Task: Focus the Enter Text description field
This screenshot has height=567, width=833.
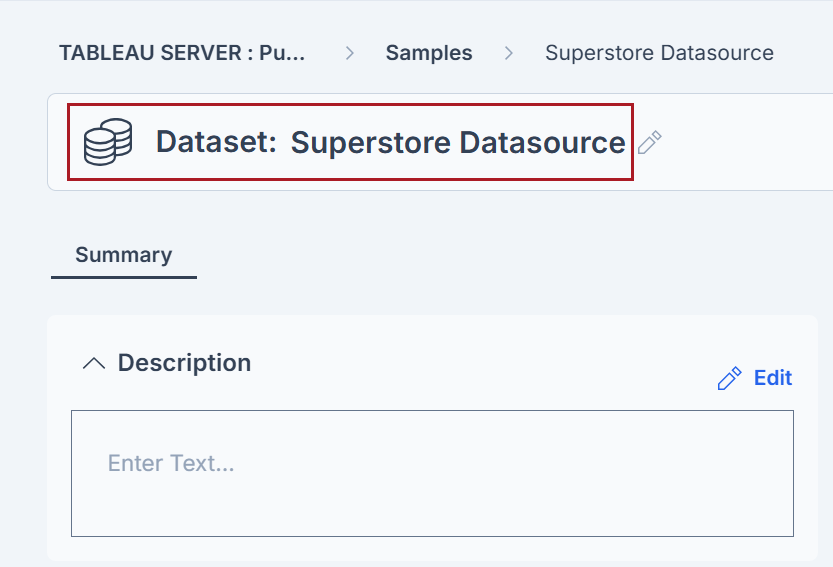Action: [x=432, y=473]
